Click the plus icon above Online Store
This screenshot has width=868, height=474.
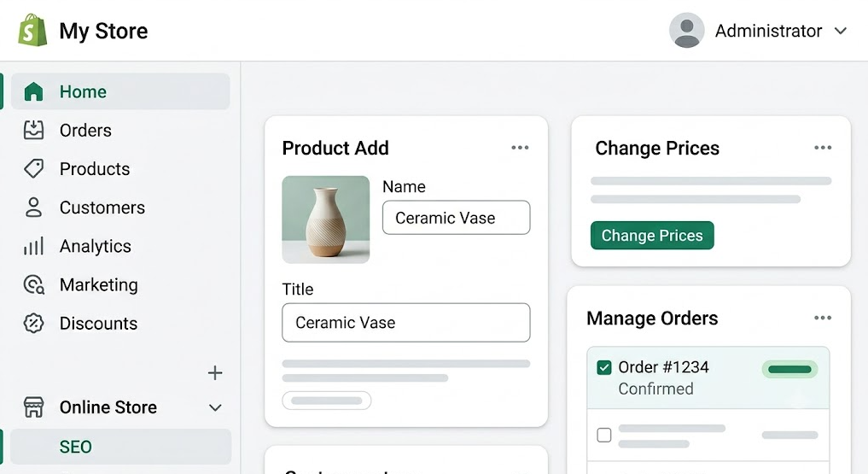tap(215, 372)
